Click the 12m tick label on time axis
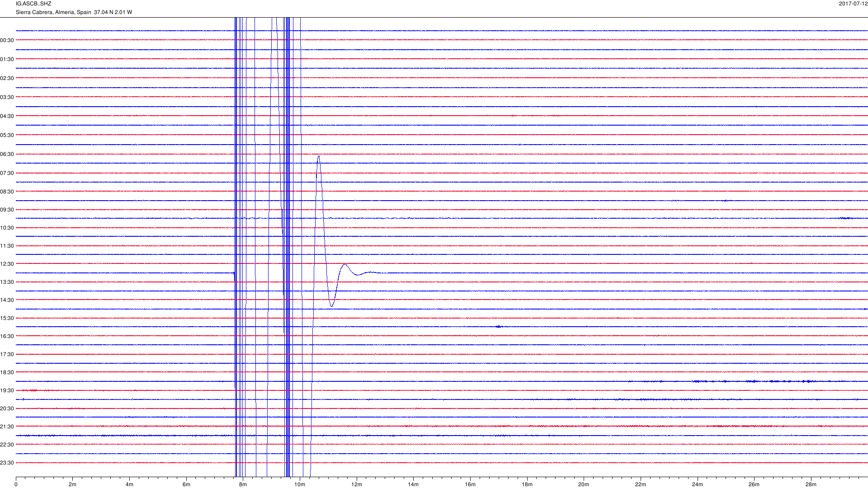This screenshot has width=868, height=488. tap(357, 484)
